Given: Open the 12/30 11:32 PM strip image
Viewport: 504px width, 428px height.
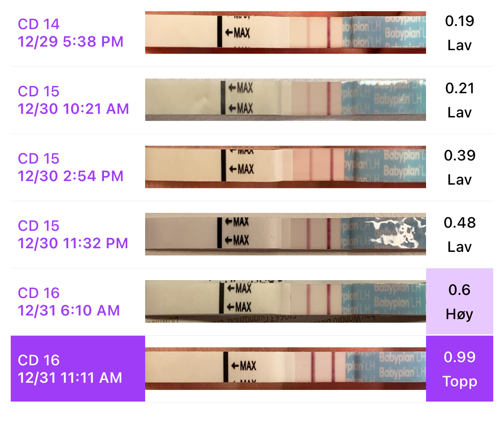Looking at the screenshot, I should click(x=285, y=234).
